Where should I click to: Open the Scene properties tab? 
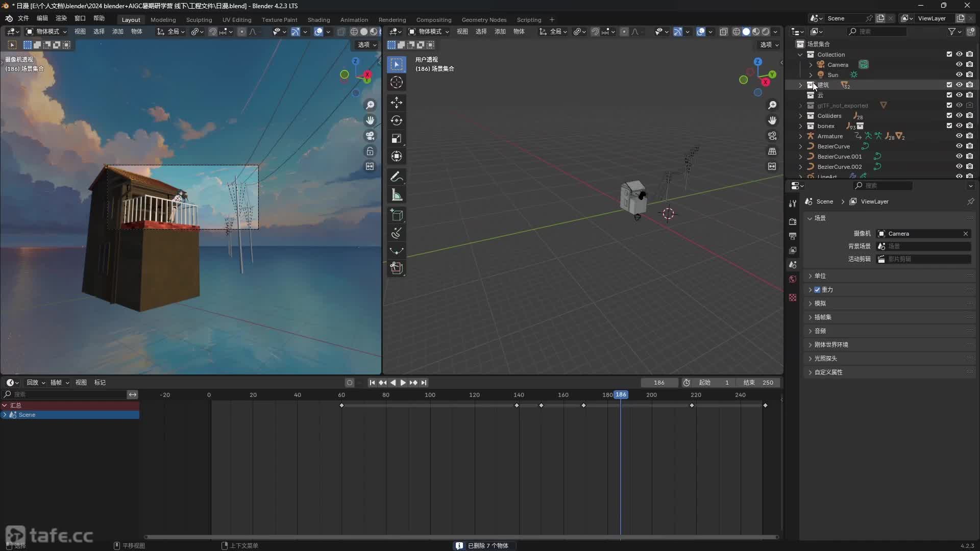(x=793, y=265)
